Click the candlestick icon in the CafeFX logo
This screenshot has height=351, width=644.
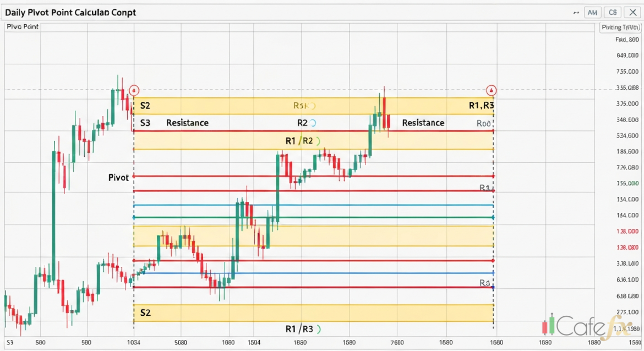pyautogui.click(x=548, y=328)
